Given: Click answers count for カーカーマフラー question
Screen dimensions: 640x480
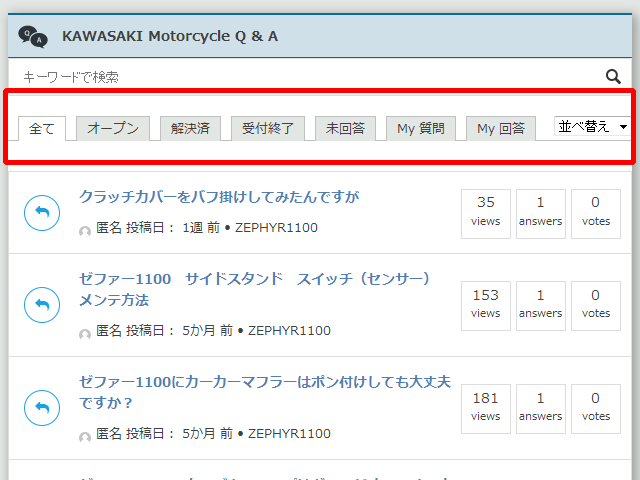Looking at the screenshot, I should point(541,409).
